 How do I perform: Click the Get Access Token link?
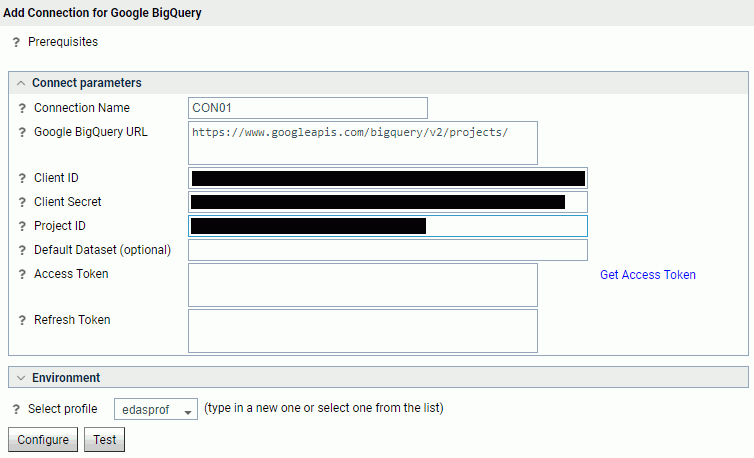pyautogui.click(x=648, y=275)
